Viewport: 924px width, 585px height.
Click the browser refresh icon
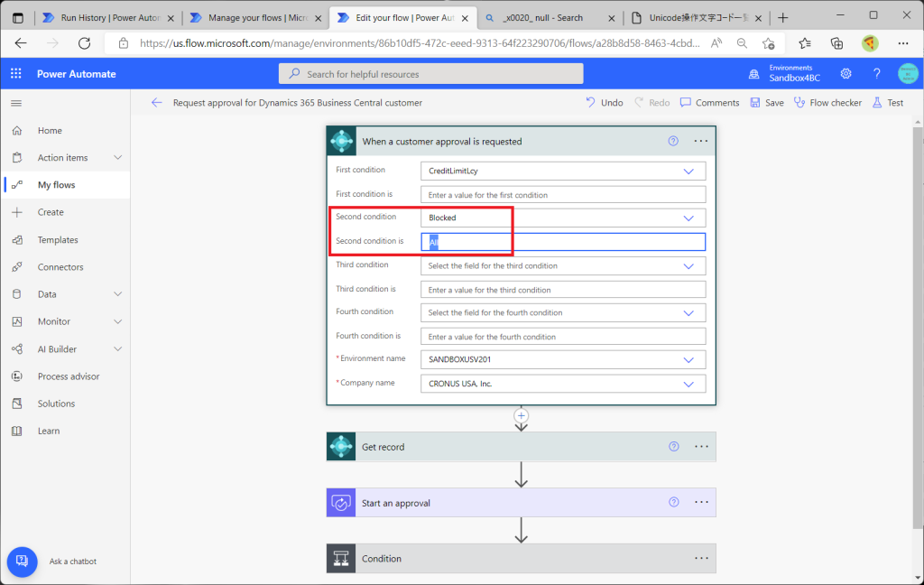(x=84, y=43)
